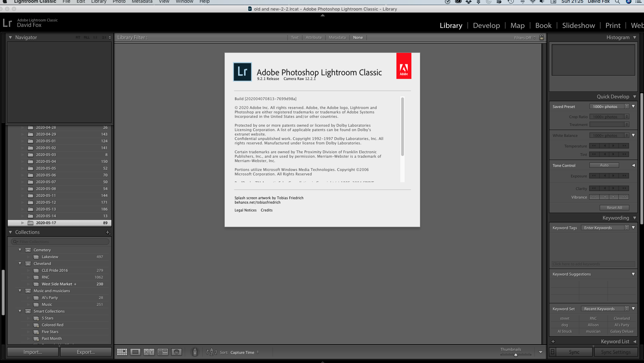
Task: Click the plus icon beside Keyword List
Action: [x=553, y=342]
